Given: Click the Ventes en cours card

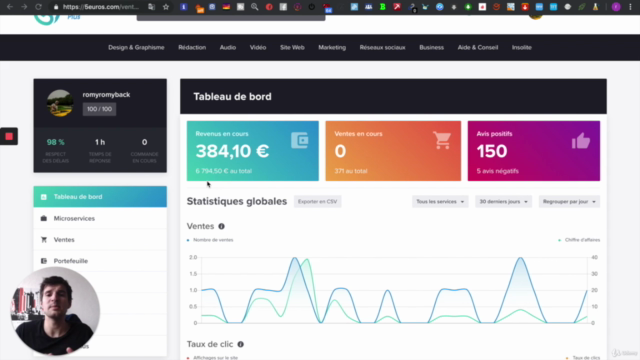Looking at the screenshot, I should [x=393, y=151].
